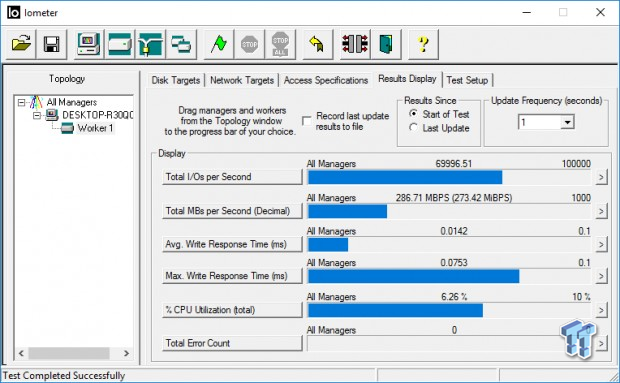Enable Record last update results to file

[x=307, y=121]
